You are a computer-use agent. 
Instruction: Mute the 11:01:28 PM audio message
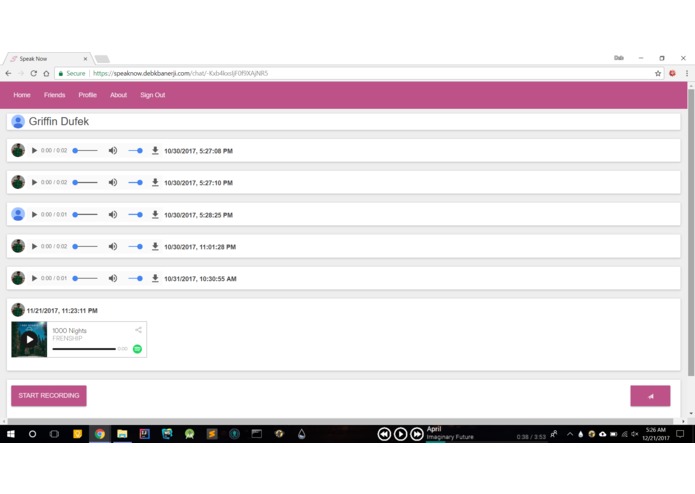(x=113, y=246)
